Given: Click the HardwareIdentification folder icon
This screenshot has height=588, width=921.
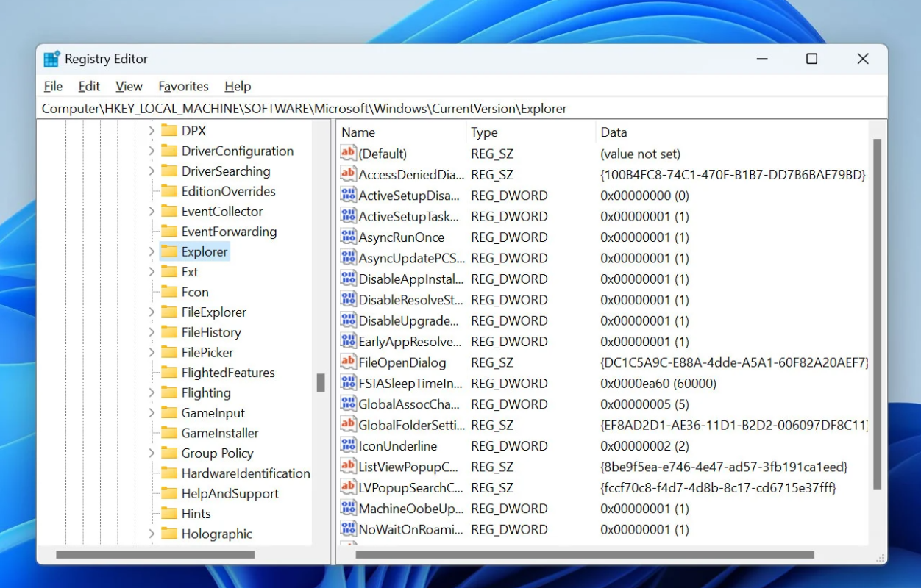Looking at the screenshot, I should [169, 473].
